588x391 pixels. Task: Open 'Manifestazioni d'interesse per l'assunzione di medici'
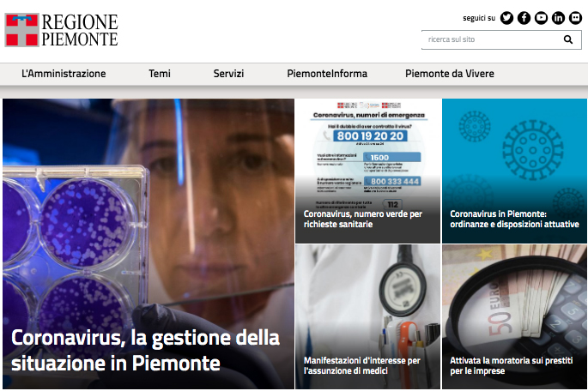click(362, 365)
